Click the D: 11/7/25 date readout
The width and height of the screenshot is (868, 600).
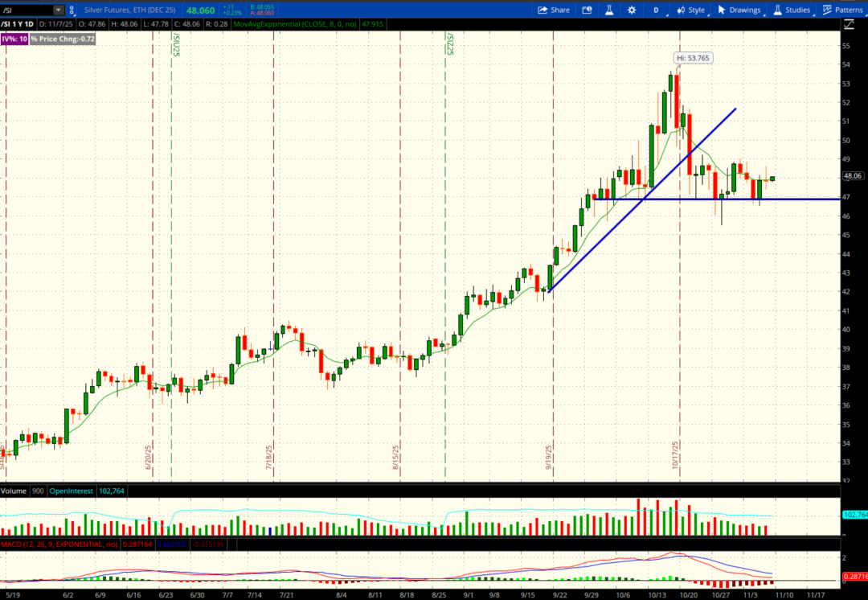point(57,24)
